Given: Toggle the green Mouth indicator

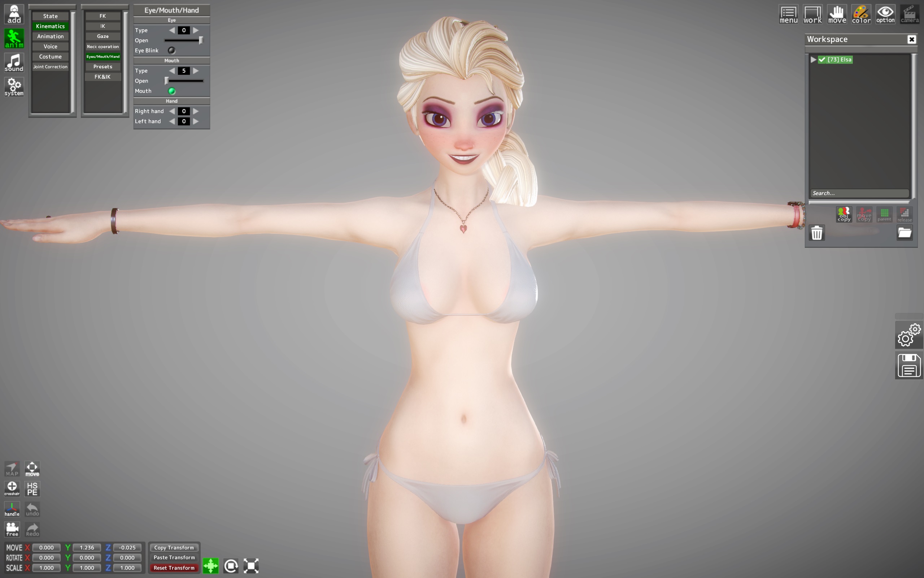Looking at the screenshot, I should 171,91.
